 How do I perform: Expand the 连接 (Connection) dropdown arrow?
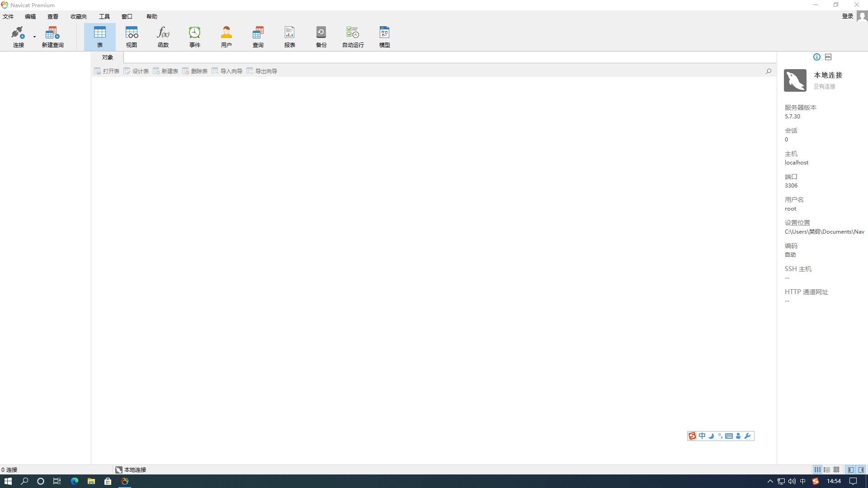point(34,37)
